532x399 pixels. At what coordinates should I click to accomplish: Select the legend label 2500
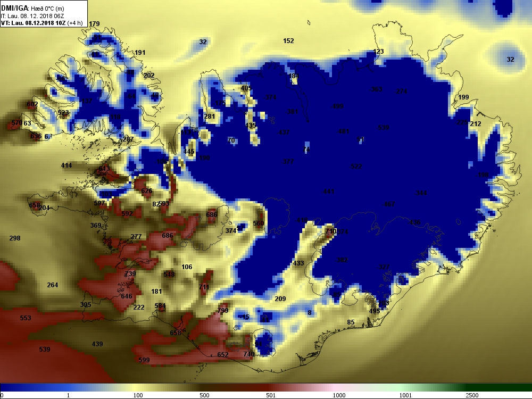click(472, 395)
